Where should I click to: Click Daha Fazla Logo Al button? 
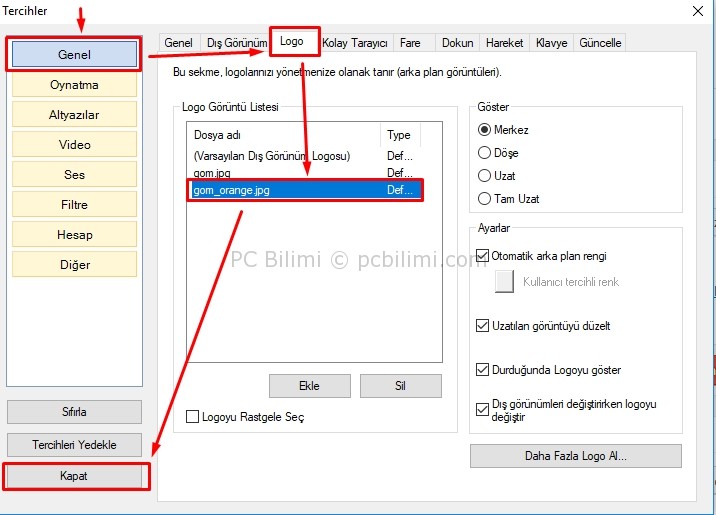(x=575, y=456)
